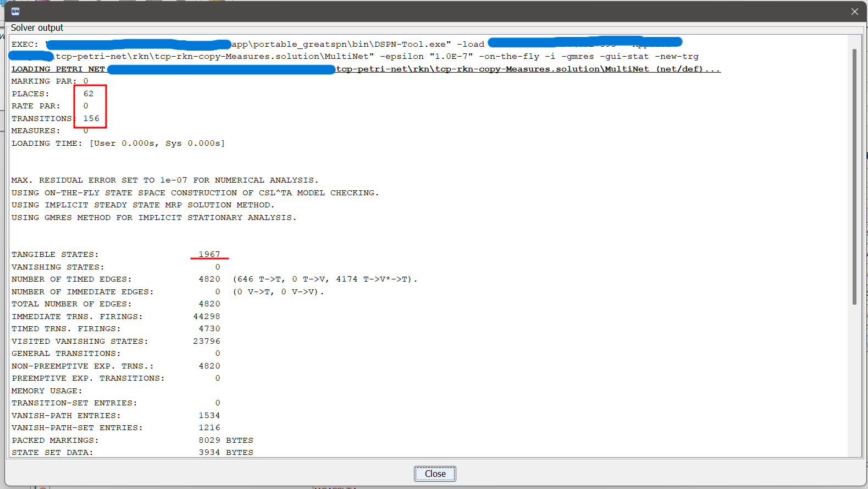This screenshot has height=489, width=868.
Task: Click the GreatSPN icon in title bar
Action: click(15, 12)
